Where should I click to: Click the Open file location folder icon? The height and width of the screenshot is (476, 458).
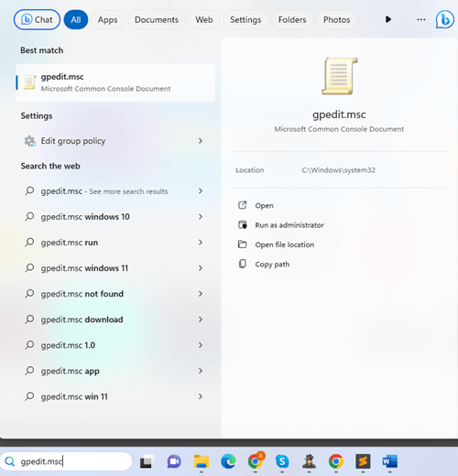click(x=243, y=244)
